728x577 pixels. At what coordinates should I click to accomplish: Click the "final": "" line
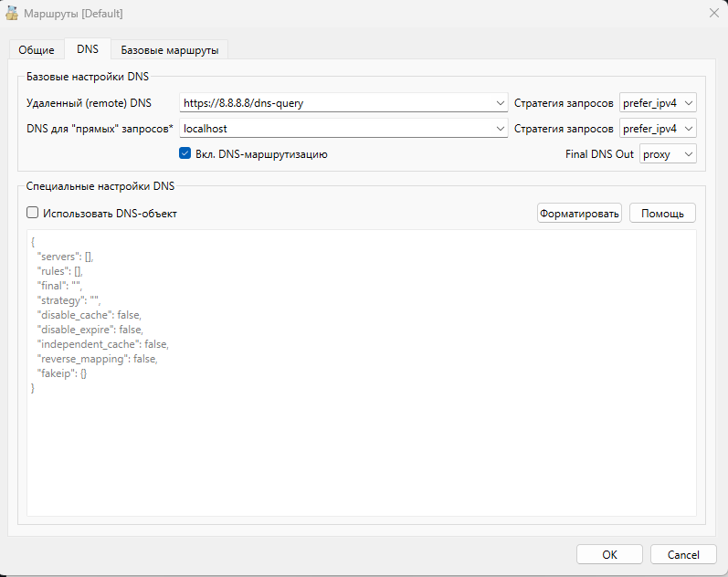pos(59,286)
